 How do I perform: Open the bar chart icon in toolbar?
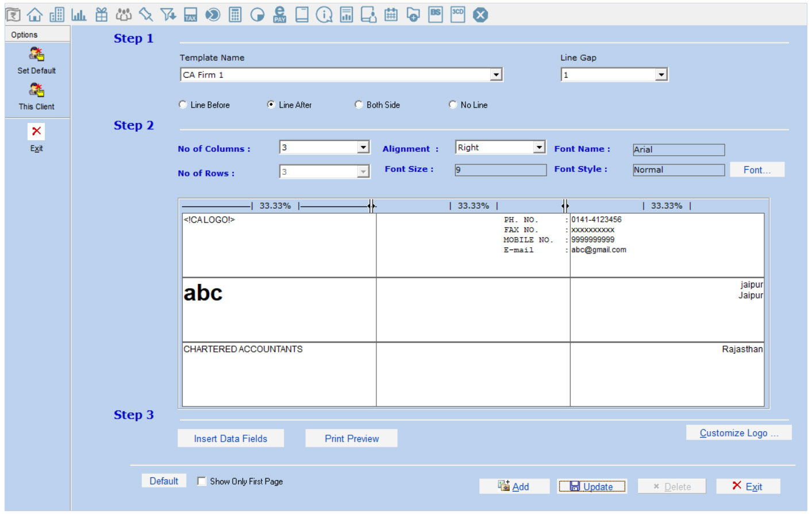tap(79, 15)
